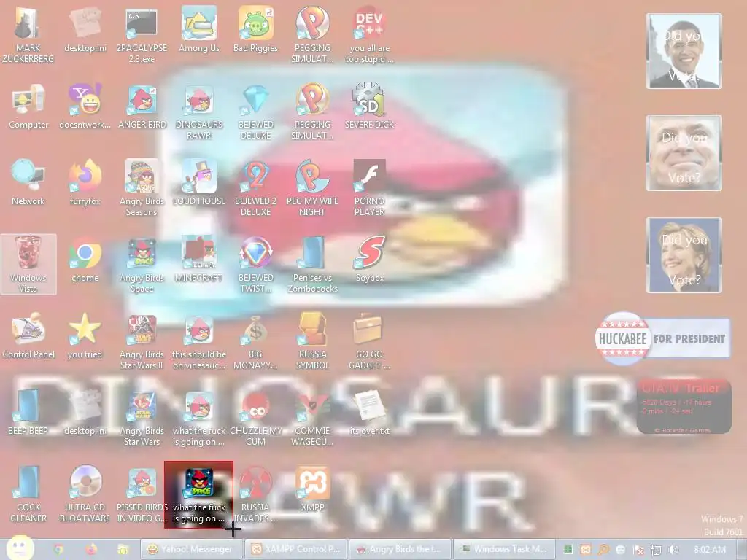747x560 pixels.
Task: Launch BEJEWED DELUXE shortcut
Action: pyautogui.click(x=256, y=112)
